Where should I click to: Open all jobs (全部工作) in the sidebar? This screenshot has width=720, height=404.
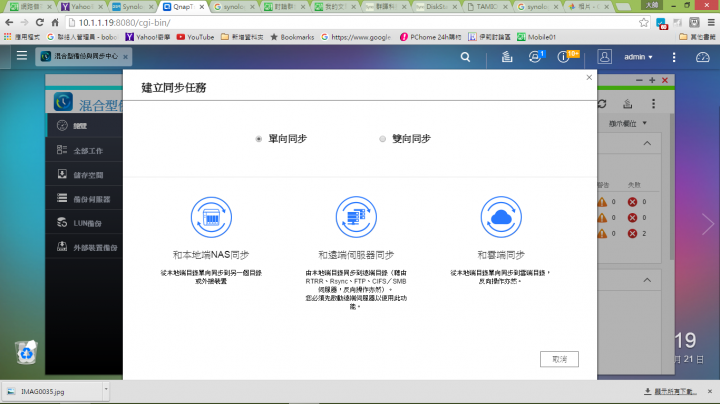84,150
